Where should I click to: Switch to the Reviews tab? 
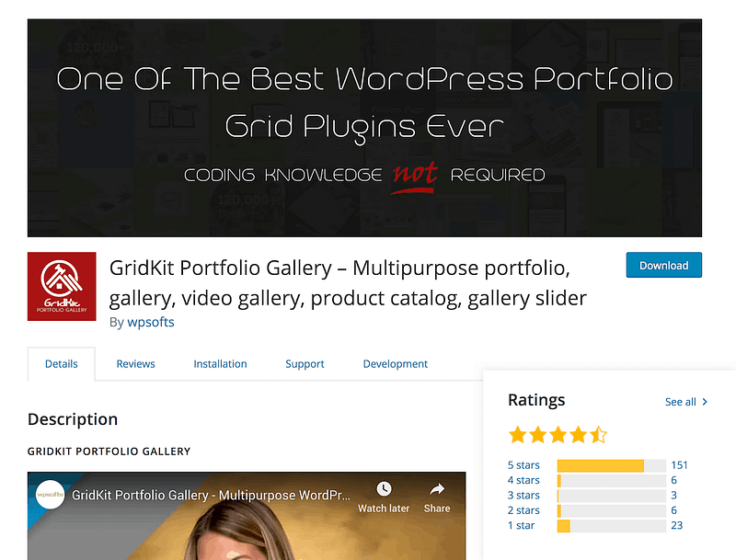tap(135, 363)
